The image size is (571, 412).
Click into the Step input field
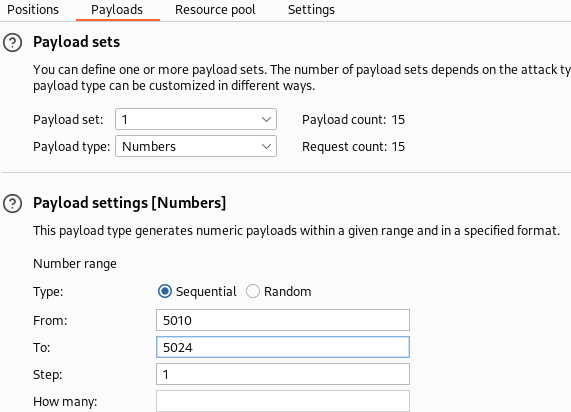[283, 374]
